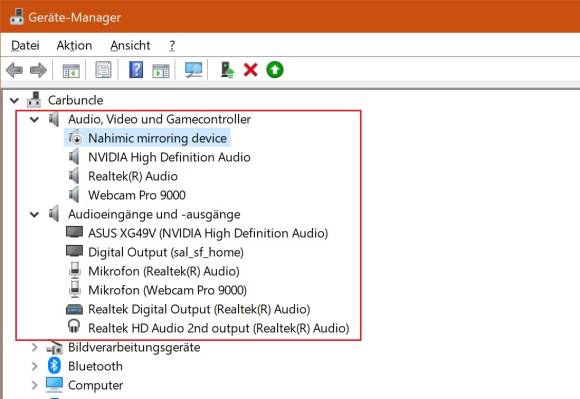Screen dimensions: 580x399
Task: Select the Bluetooth category label
Action: [x=95, y=366]
